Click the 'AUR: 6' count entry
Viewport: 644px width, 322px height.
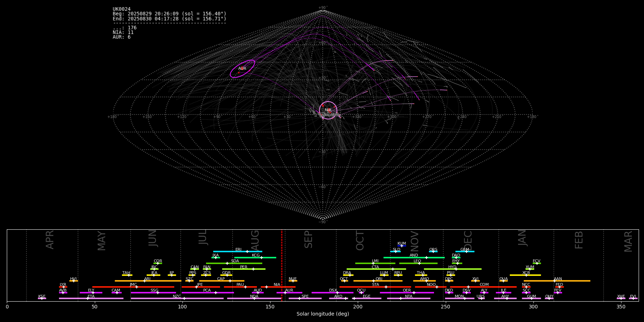(x=122, y=37)
